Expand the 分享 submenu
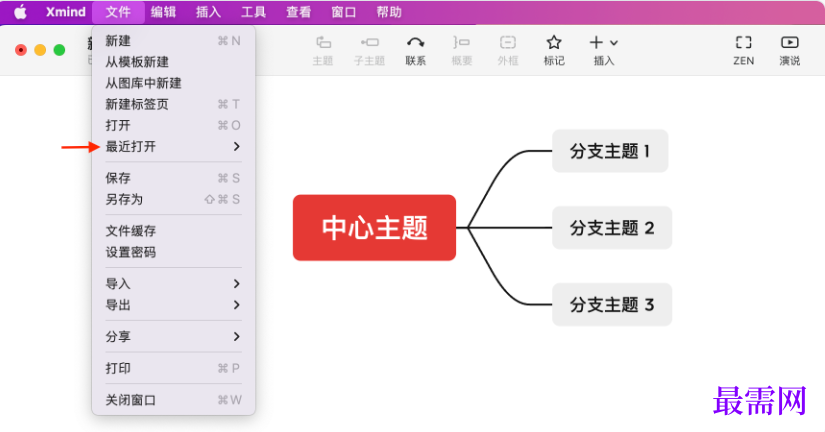The height and width of the screenshot is (432, 825). [173, 336]
